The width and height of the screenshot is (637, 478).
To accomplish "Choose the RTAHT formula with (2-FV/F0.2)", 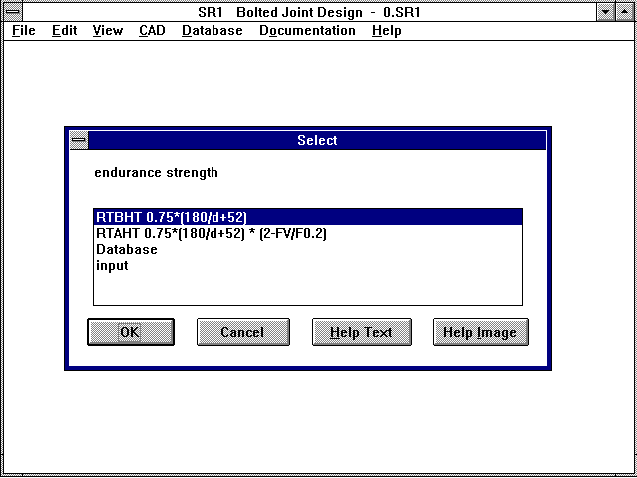I will coord(211,233).
